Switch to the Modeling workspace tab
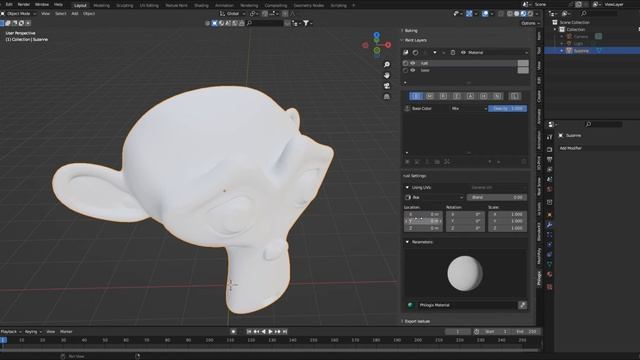The height and width of the screenshot is (360, 640). tap(102, 6)
